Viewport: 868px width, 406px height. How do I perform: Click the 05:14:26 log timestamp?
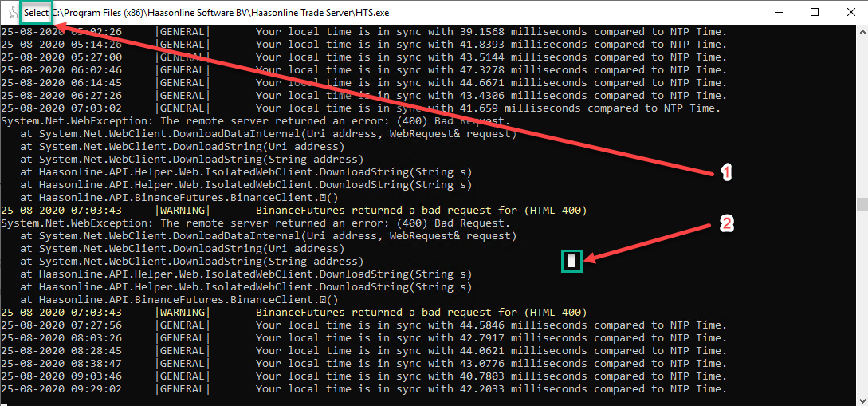[x=97, y=45]
